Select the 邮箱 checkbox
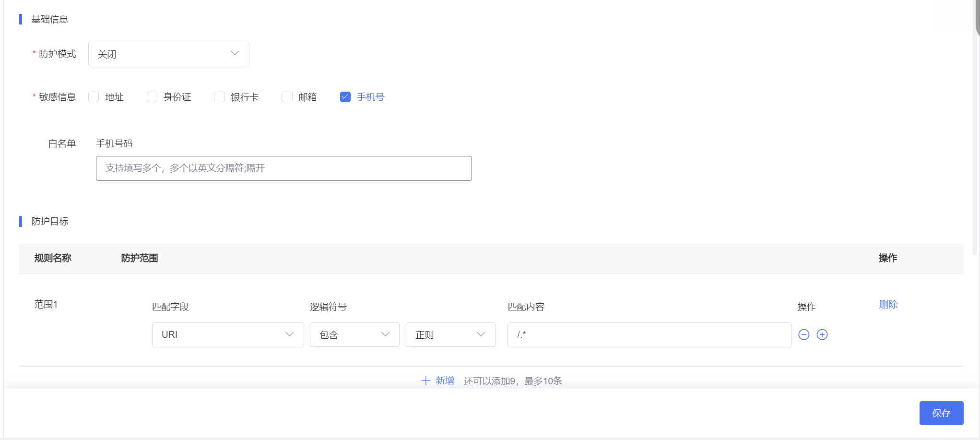 [x=287, y=97]
